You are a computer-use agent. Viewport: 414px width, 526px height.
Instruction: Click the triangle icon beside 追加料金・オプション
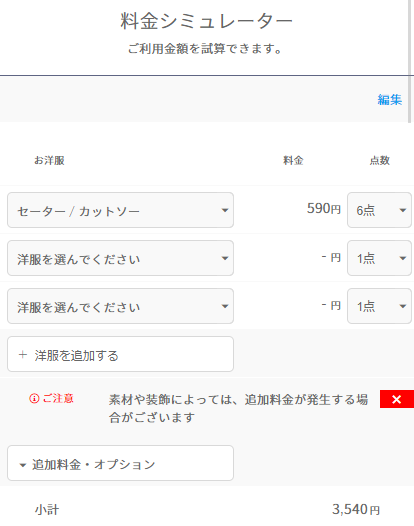23,465
